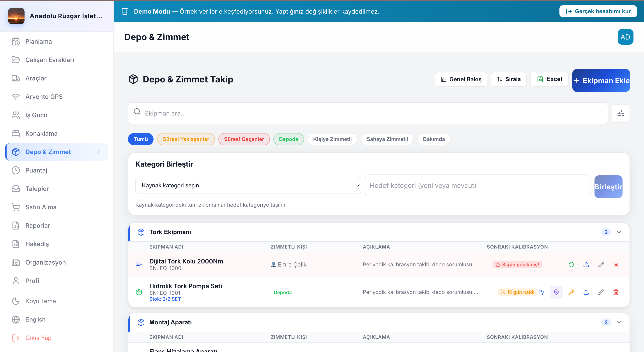Delete the Dijital Tork Kolu 2000Nm equipment
Viewport: 644px width, 352px height.
(x=616, y=264)
